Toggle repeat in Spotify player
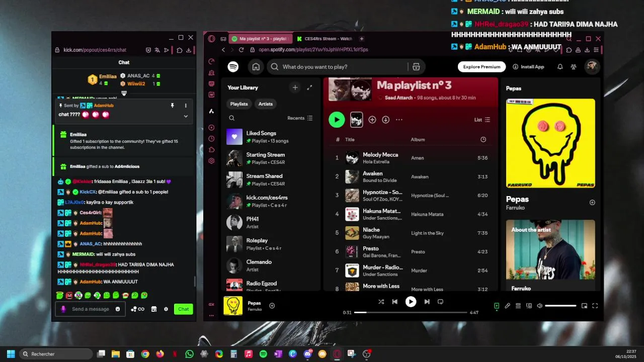This screenshot has height=362, width=644. pyautogui.click(x=441, y=302)
